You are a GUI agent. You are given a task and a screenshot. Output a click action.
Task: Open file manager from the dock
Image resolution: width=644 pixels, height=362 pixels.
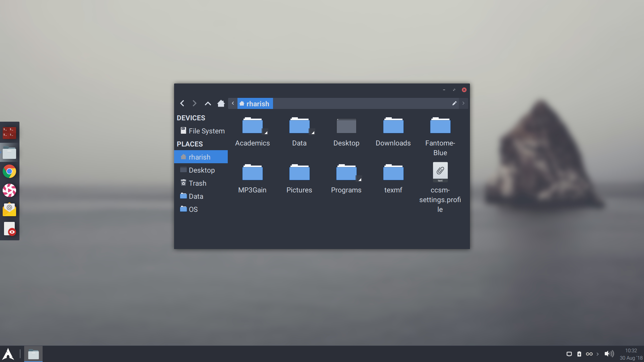9,153
